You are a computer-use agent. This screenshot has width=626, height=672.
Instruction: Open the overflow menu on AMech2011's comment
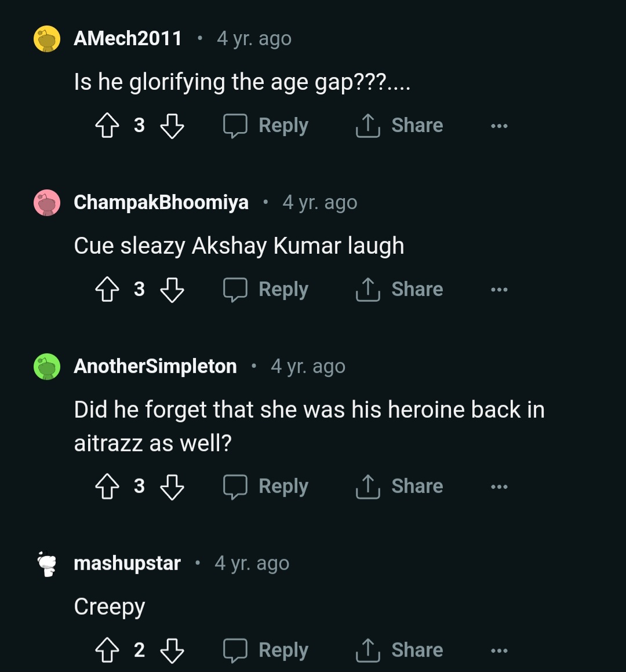[499, 125]
